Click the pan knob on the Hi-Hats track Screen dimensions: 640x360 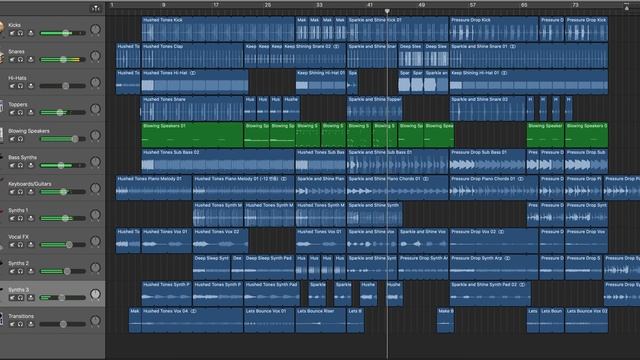tap(95, 82)
